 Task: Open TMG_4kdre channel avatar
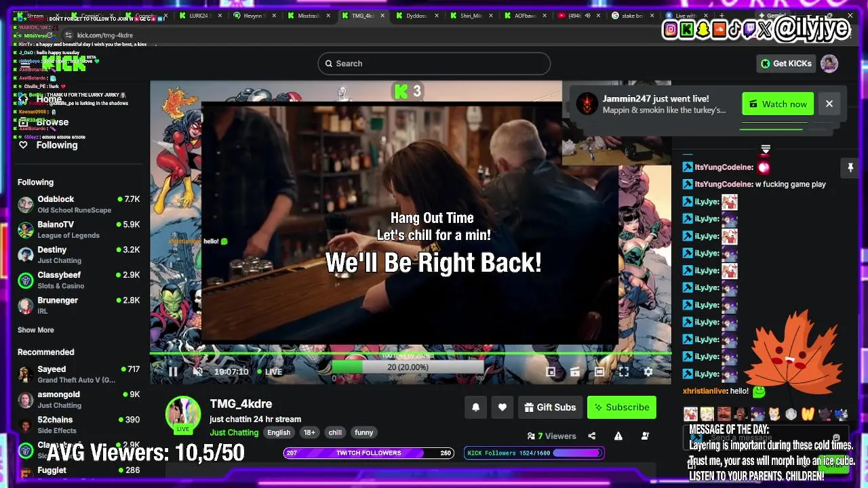click(183, 414)
